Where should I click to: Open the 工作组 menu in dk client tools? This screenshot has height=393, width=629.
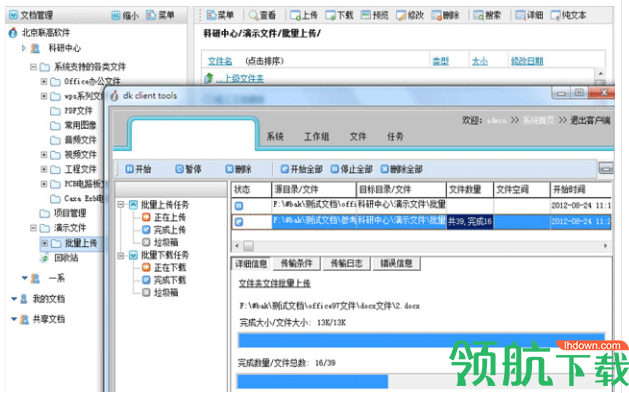tap(316, 137)
